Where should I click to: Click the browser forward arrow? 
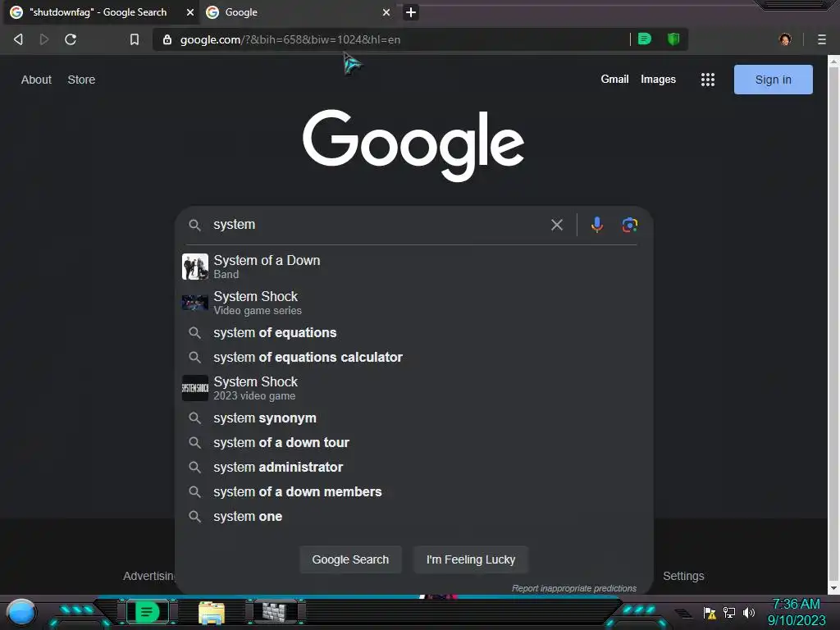tap(44, 39)
